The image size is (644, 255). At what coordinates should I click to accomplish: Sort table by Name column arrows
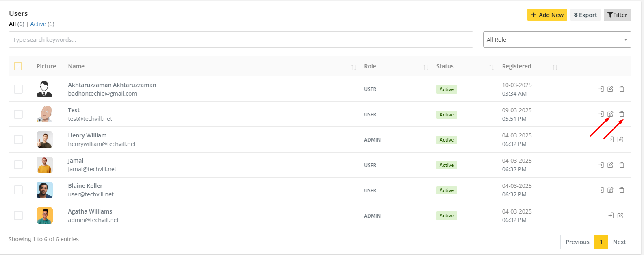coord(353,67)
